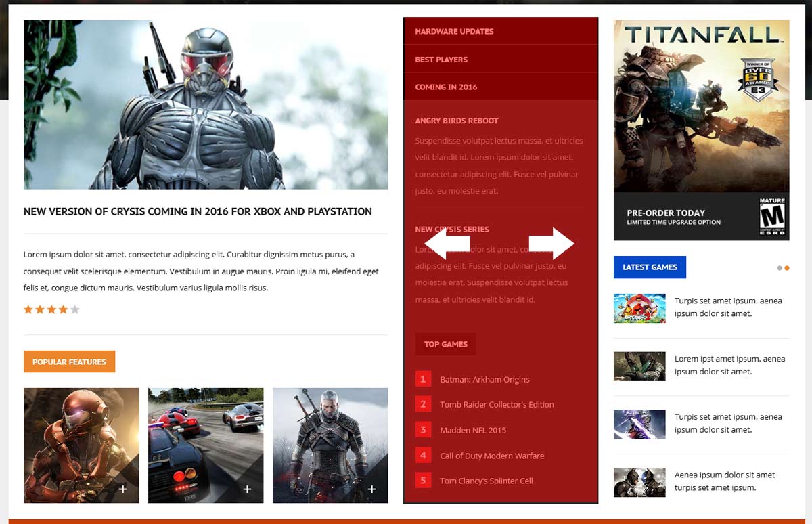Viewport: 812px width, 524px height.
Task: Click the number 2 badge beside Tomb Raider
Action: 423,404
